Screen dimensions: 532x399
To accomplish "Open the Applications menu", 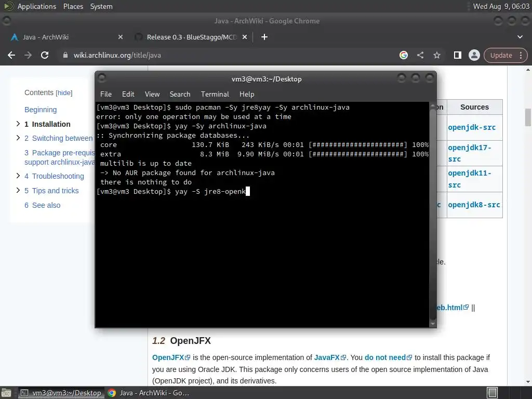I will pos(37,6).
